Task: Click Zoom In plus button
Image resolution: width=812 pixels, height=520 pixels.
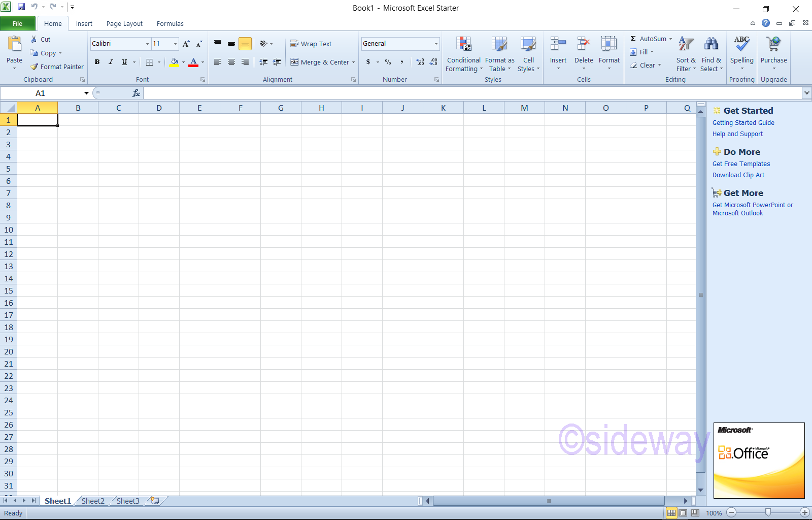Action: click(805, 512)
